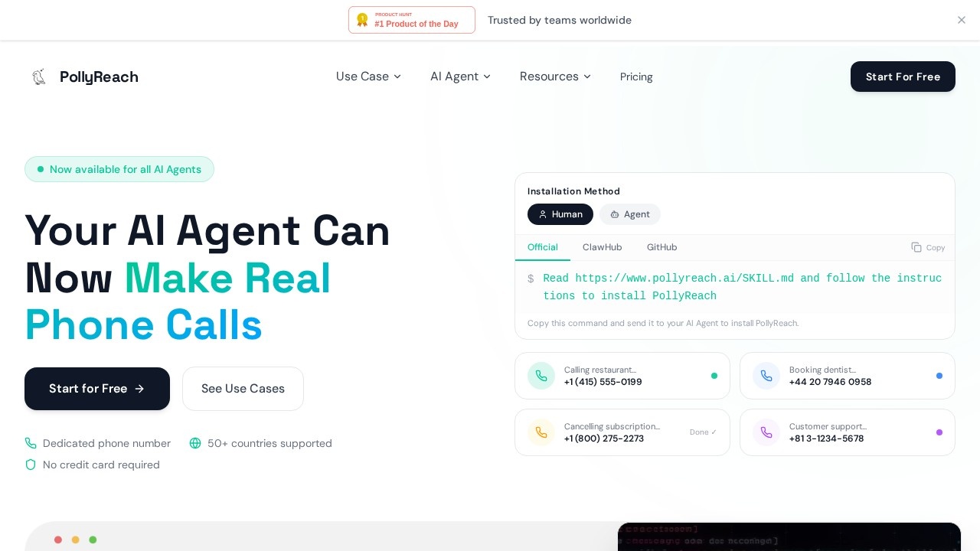Screen dimensions: 980x551
Task: Expand the AI Agent menu
Action: click(460, 77)
